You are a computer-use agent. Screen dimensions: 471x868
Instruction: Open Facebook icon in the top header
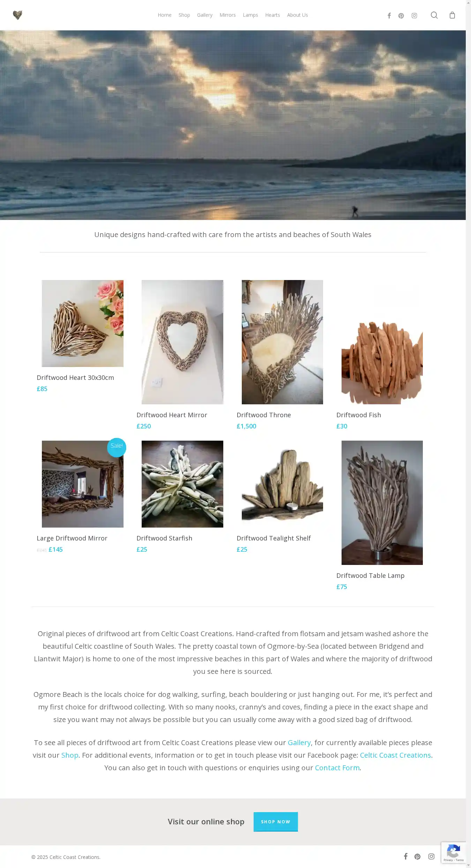389,15
